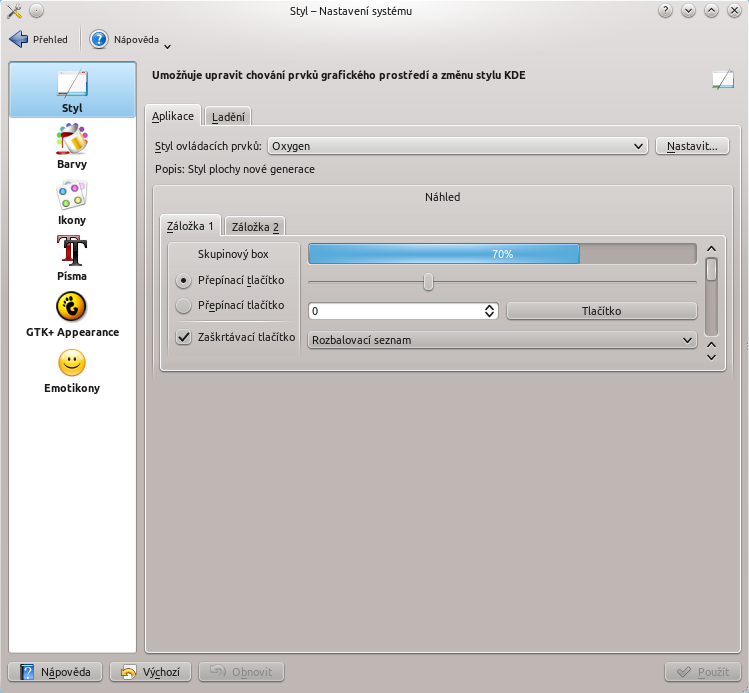Select the Záložka 2 preview tab
Screen dimensions: 749x693
[x=255, y=227]
